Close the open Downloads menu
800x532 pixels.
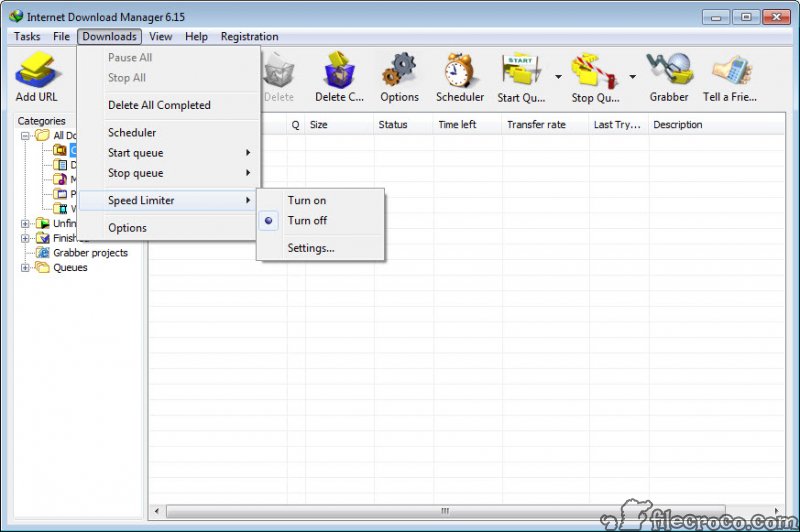point(109,36)
